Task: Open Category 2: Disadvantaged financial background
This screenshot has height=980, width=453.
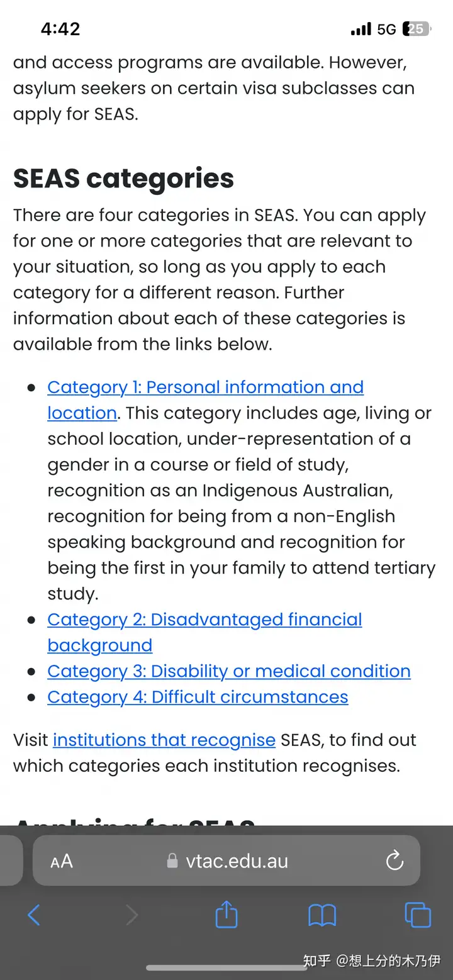Action: click(204, 632)
